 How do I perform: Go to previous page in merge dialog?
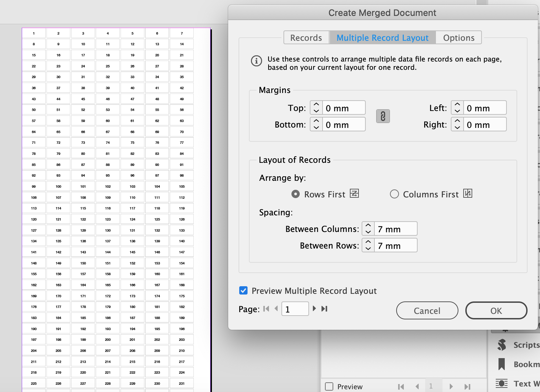coord(276,308)
